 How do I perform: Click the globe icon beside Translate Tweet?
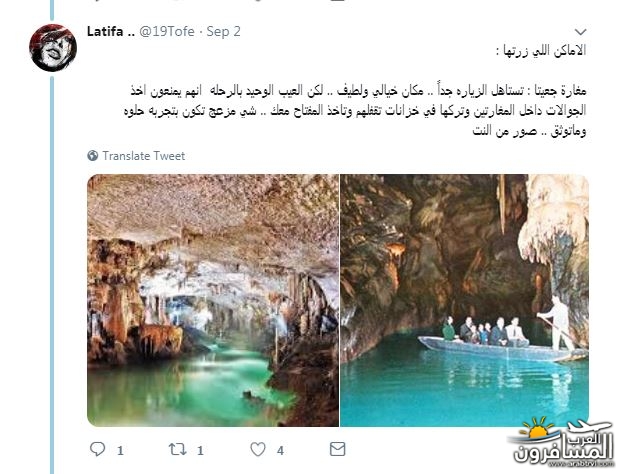pos(93,156)
